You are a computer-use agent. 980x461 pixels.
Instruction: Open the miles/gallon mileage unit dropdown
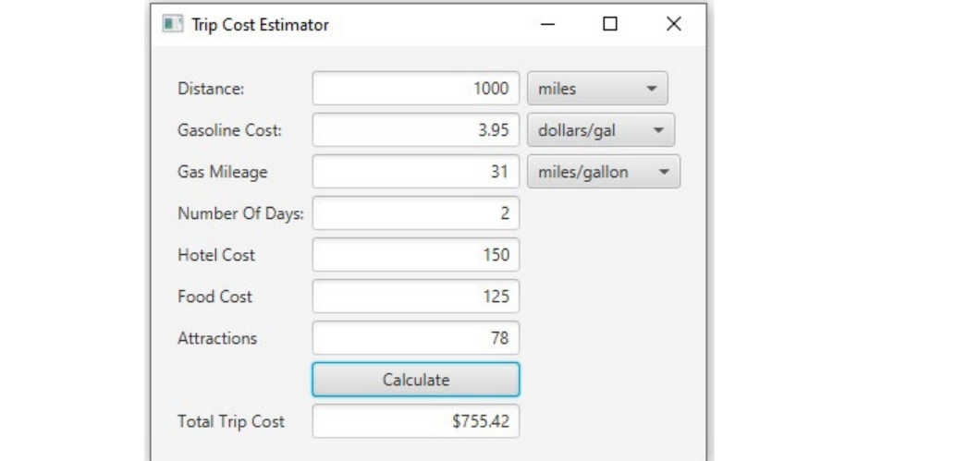pos(604,172)
